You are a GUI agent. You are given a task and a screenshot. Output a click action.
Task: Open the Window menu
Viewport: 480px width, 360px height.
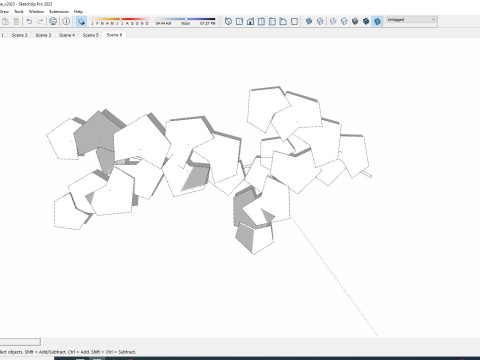pos(36,12)
